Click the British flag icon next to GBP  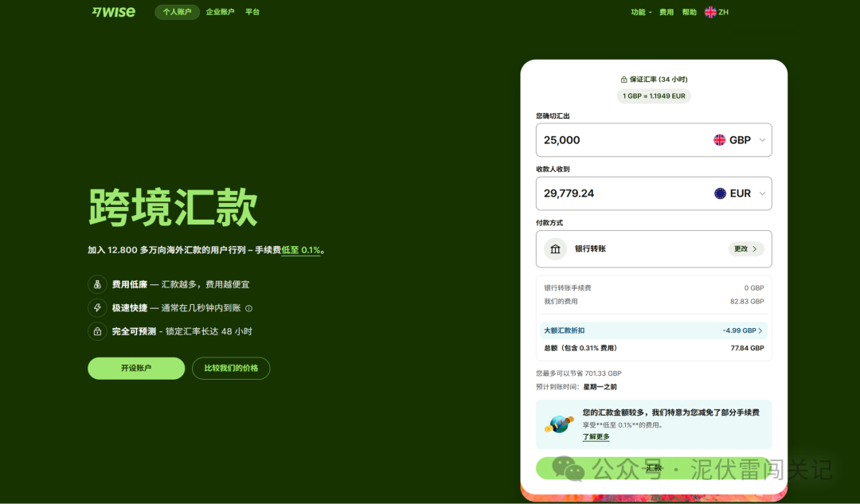(721, 139)
